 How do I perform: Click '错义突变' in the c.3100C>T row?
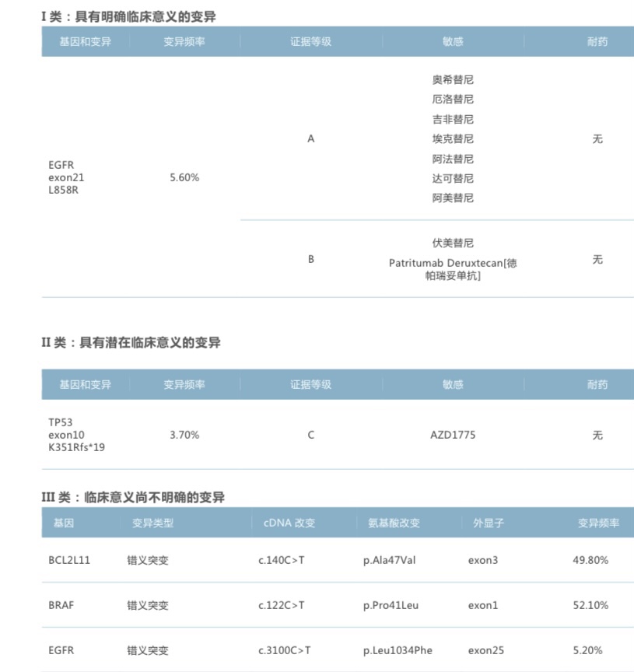point(148,650)
